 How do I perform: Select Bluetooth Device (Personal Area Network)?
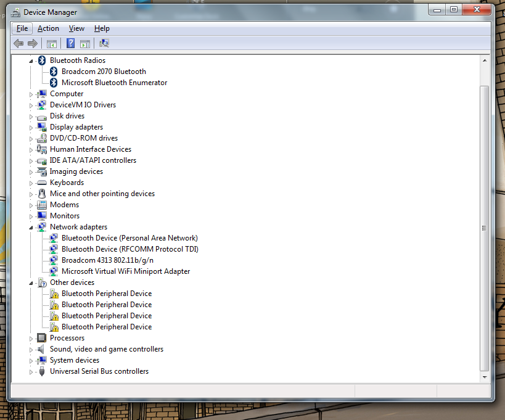pyautogui.click(x=129, y=238)
